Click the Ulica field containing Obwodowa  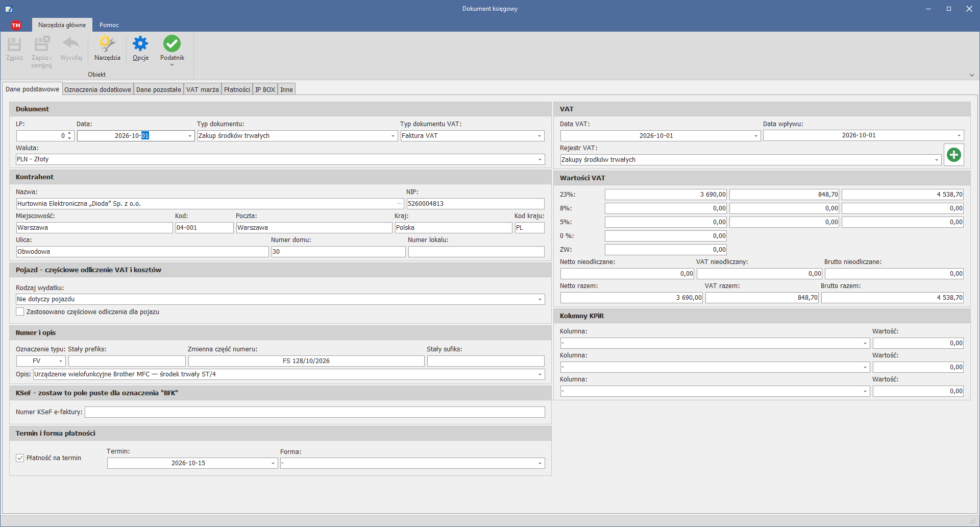142,252
